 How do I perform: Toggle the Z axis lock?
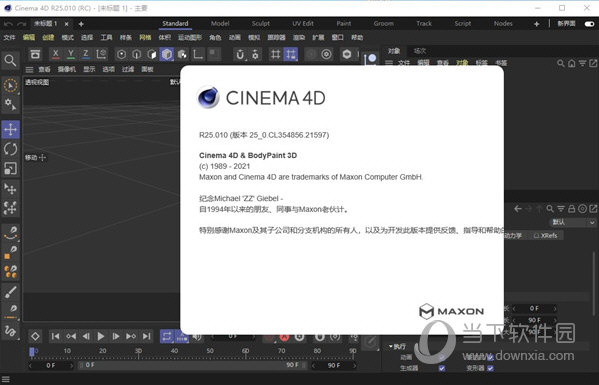tap(86, 54)
